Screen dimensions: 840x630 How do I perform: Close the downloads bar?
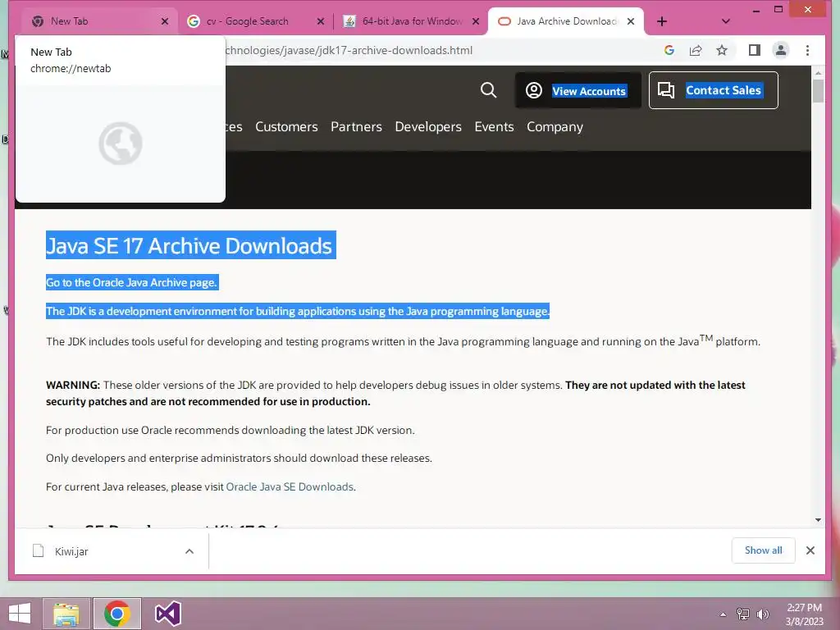click(x=810, y=550)
